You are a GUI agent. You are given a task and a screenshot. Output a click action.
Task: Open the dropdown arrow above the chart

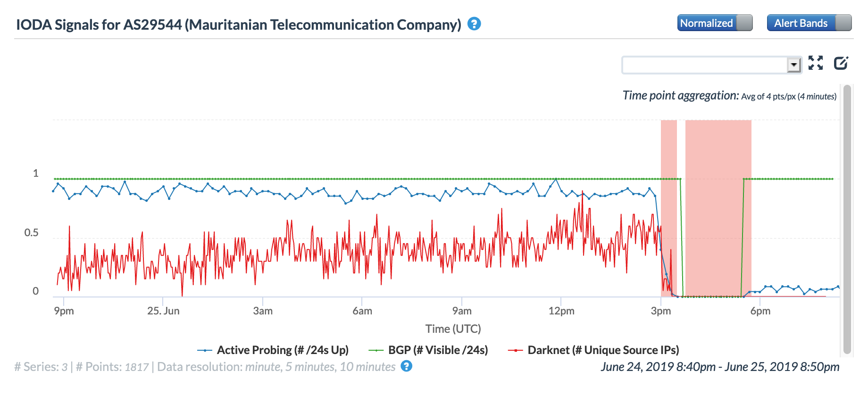794,65
